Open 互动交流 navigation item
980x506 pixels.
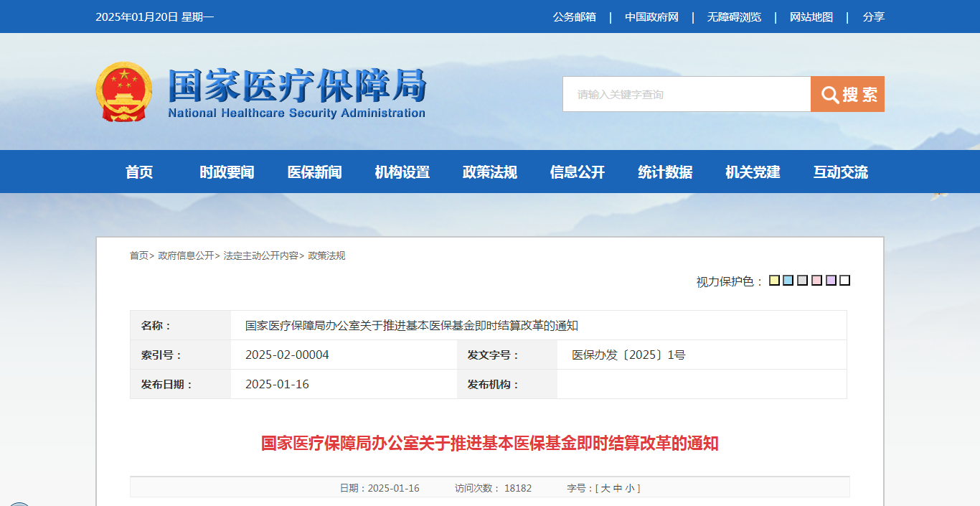click(x=840, y=172)
